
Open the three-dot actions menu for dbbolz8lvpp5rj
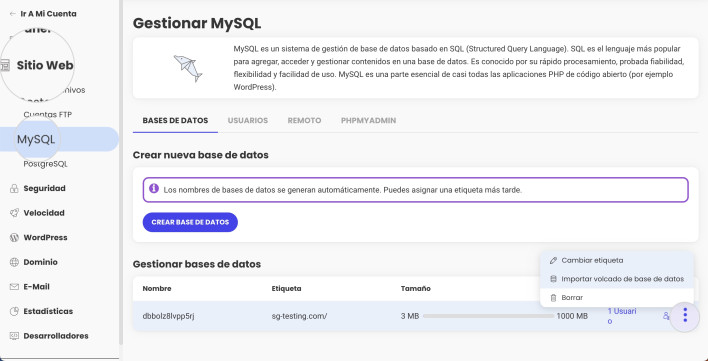tap(685, 315)
